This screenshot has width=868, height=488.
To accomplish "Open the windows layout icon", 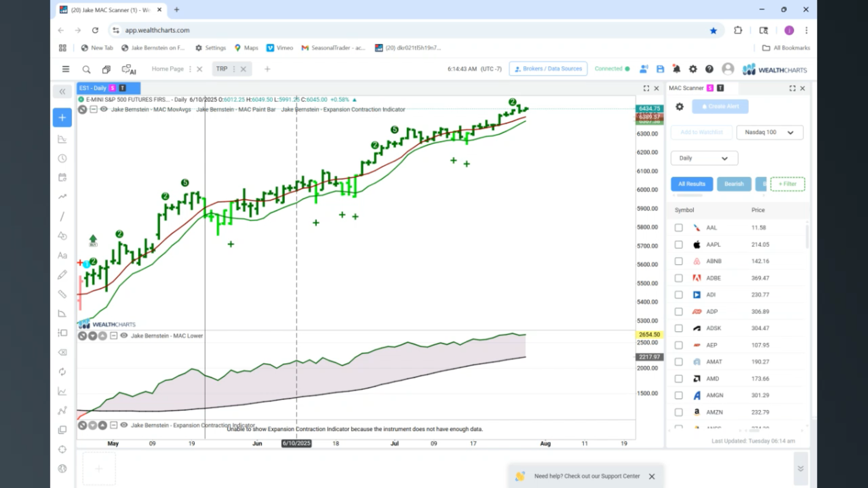I will 106,69.
